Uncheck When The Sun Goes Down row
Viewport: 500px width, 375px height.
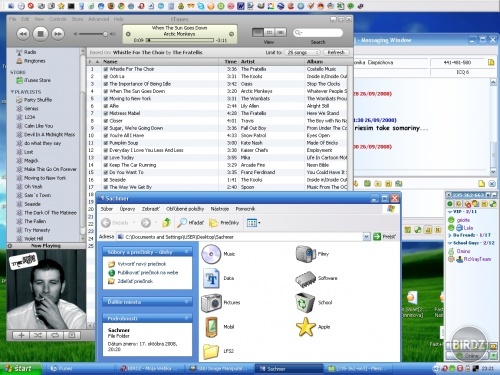pos(105,91)
